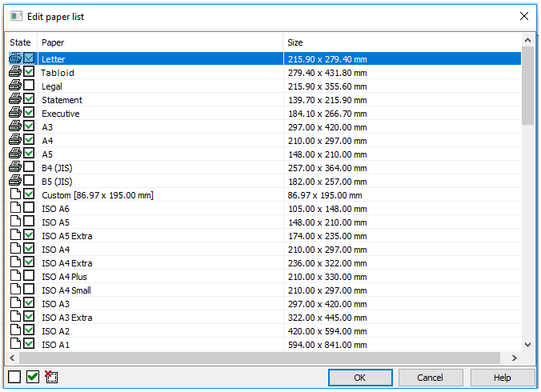
Task: Open Help for the paper list
Action: pyautogui.click(x=503, y=378)
